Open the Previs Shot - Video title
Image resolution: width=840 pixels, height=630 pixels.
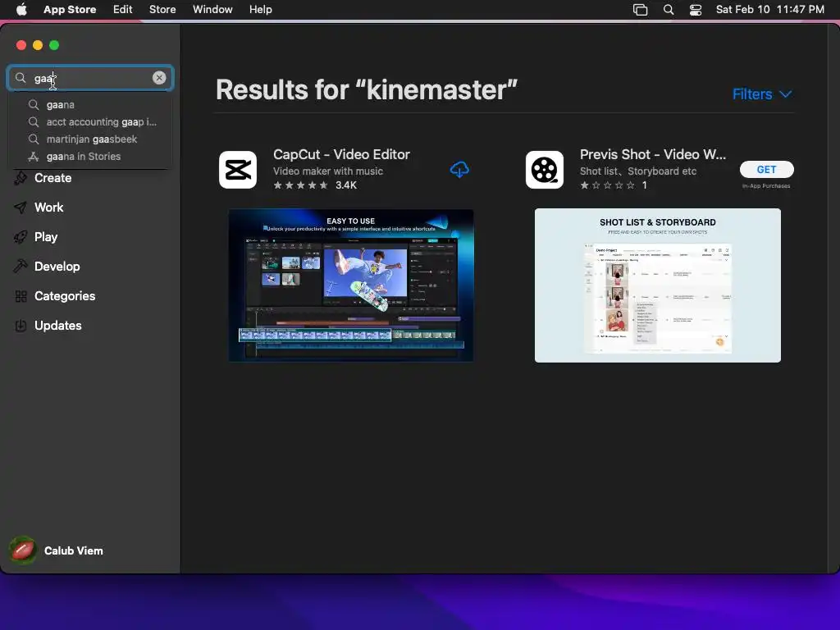tap(652, 154)
